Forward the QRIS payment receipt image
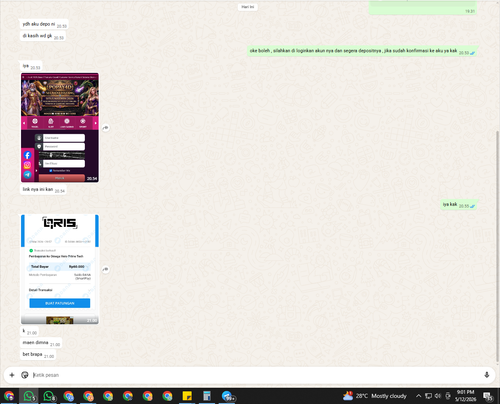Viewport: 500px width, 404px height. [x=106, y=269]
